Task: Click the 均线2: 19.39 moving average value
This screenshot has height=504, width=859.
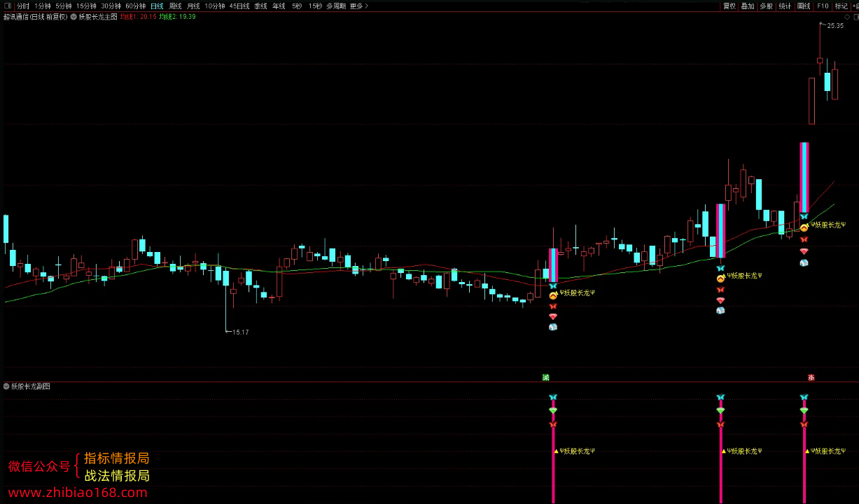Action: pos(177,16)
